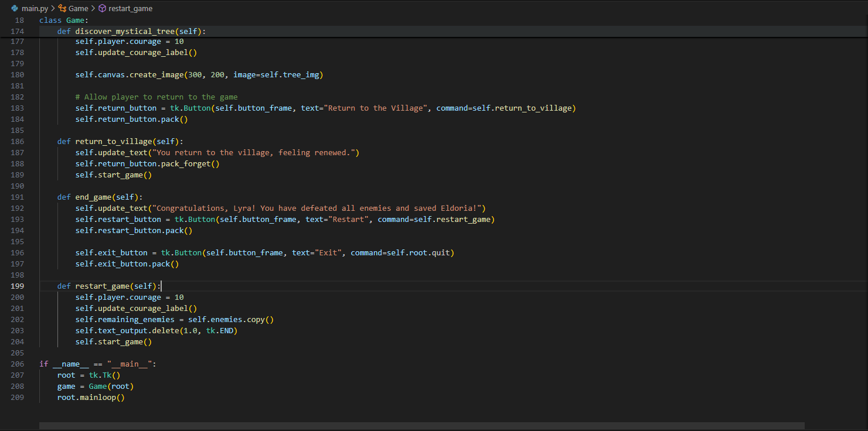Click the "Return to the Village" string
Screen dimensions: 868x431
[x=379, y=108]
